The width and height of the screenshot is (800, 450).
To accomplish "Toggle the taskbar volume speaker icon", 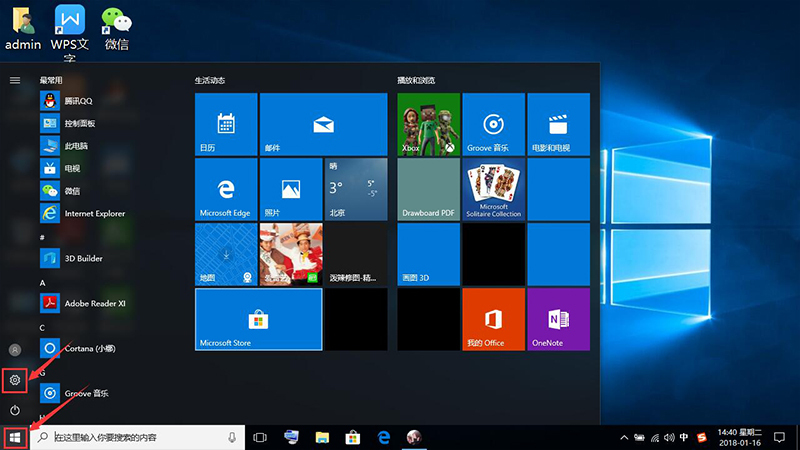I will pyautogui.click(x=670, y=437).
